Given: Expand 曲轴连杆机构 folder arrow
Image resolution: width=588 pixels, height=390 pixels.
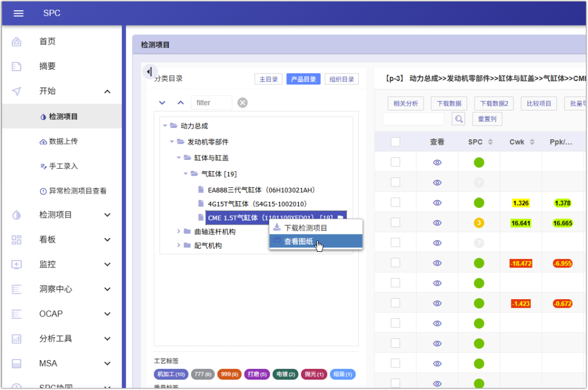Looking at the screenshot, I should [x=179, y=232].
